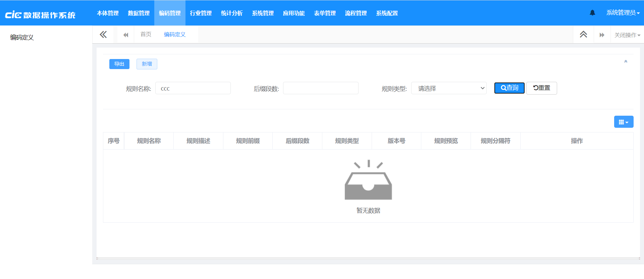Expand the 规则类型 dropdown
This screenshot has width=644, height=279.
(x=449, y=88)
